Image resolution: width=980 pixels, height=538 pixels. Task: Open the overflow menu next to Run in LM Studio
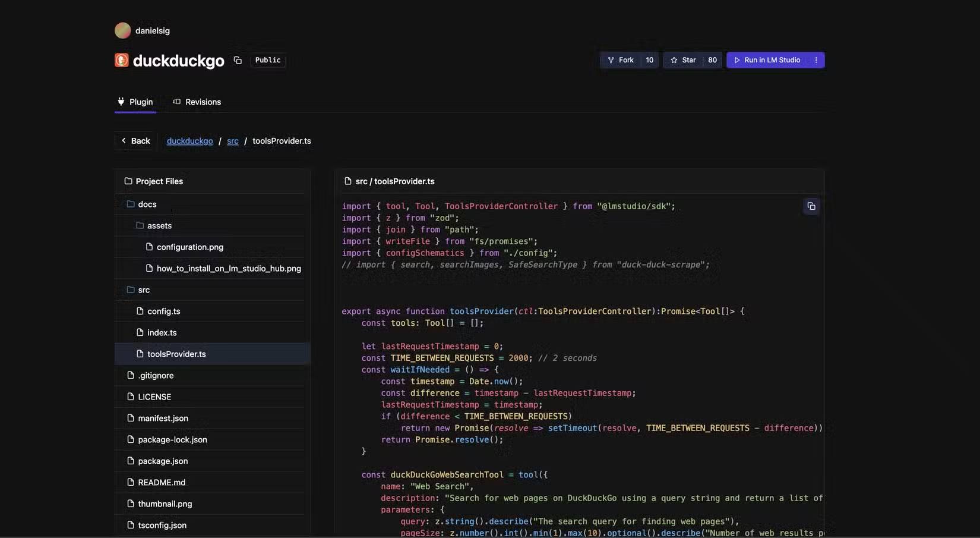[x=815, y=59]
